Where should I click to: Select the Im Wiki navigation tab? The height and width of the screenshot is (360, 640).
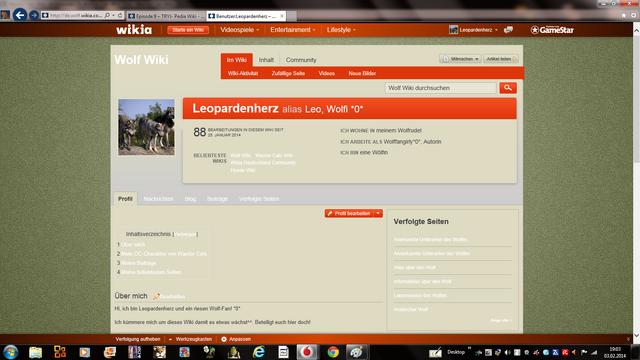coord(237,60)
